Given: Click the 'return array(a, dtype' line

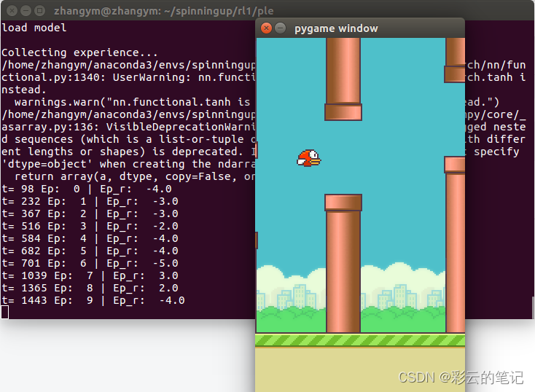Looking at the screenshot, I should pyautogui.click(x=135, y=176).
